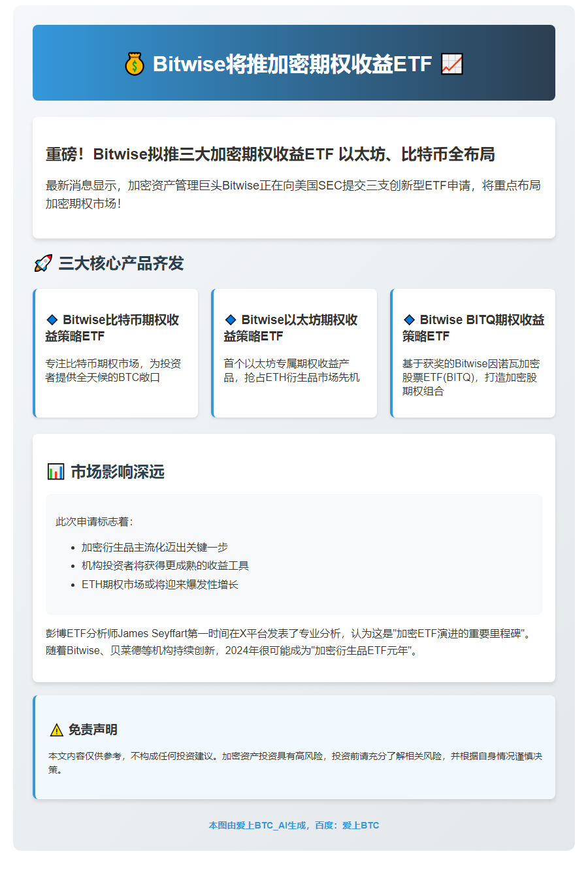The image size is (588, 871).
Task: Click the 免责声明 disclaimer paragraph
Action: coord(294,759)
